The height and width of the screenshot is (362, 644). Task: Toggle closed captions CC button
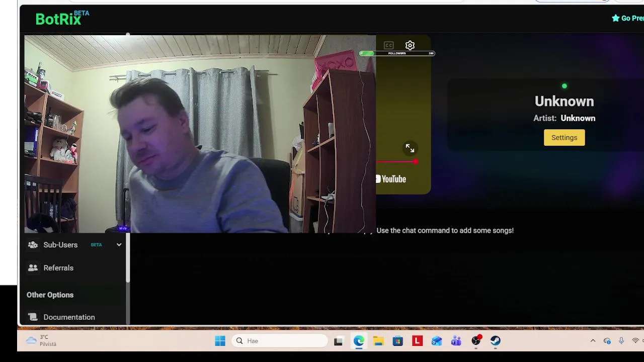pyautogui.click(x=388, y=45)
